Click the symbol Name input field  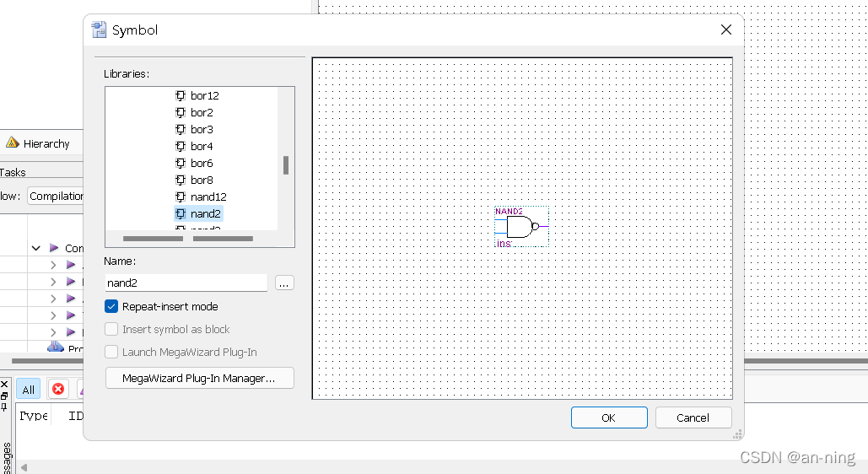[186, 283]
